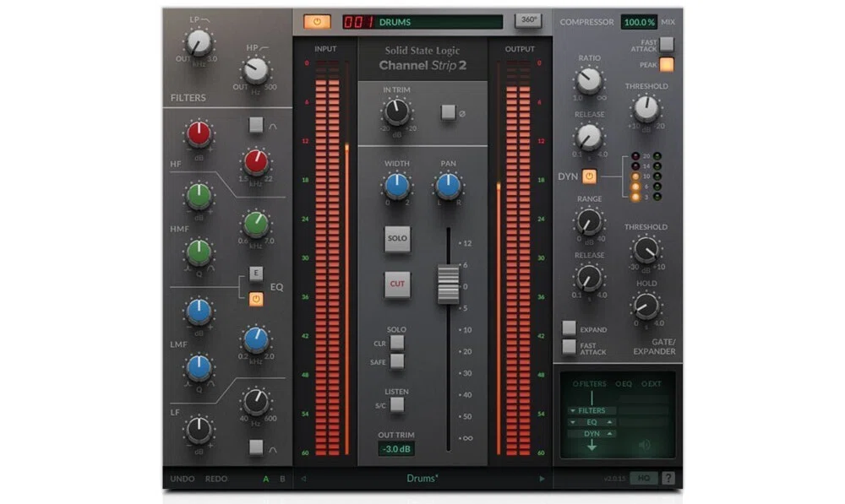Toggle the LF bell shape switch
845x504 pixels.
256,447
